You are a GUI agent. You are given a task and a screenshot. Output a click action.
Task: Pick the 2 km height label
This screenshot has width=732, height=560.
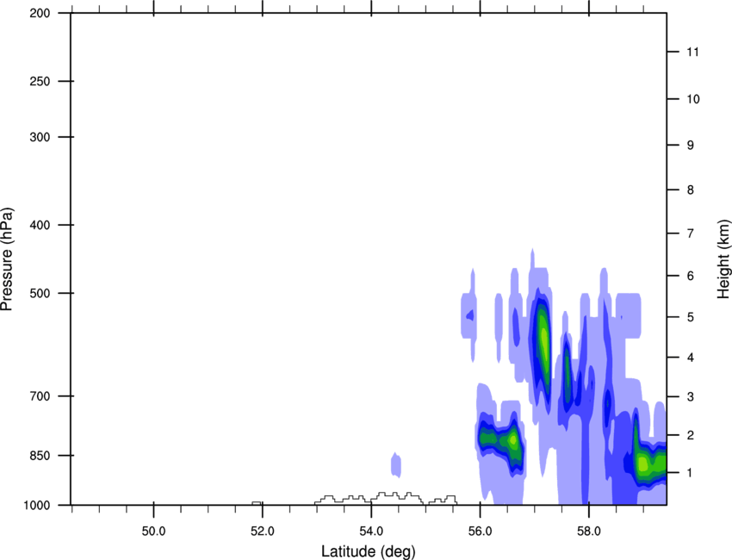pyautogui.click(x=691, y=435)
